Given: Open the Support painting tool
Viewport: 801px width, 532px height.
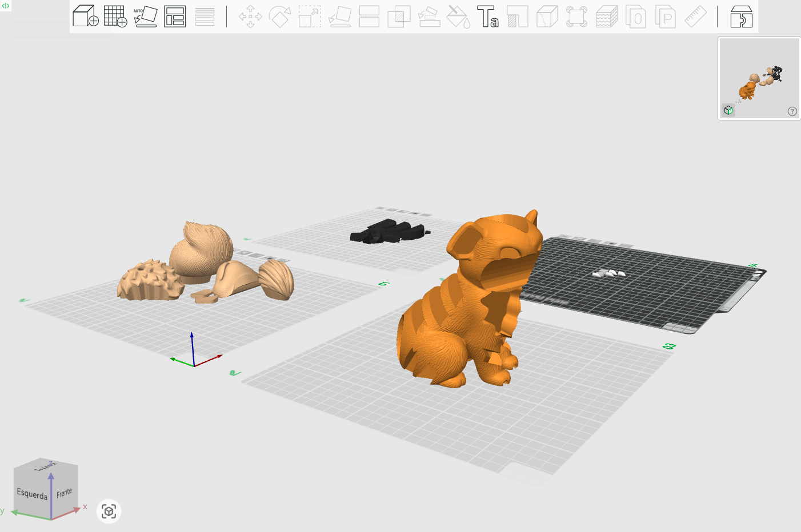Looking at the screenshot, I should [x=428, y=17].
